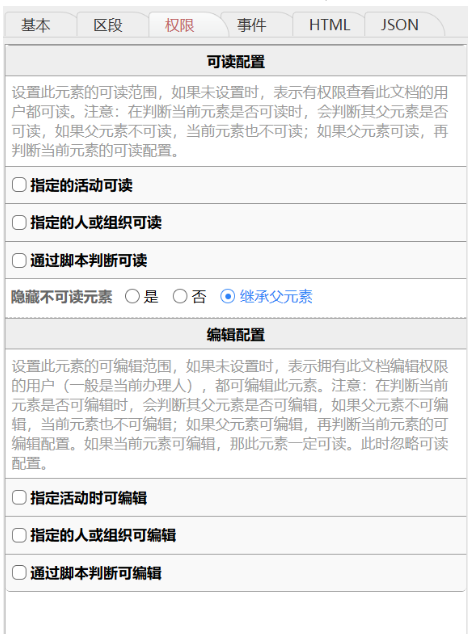Click the 指定的活动可读 label text
This screenshot has height=634, width=468.
click(x=81, y=186)
